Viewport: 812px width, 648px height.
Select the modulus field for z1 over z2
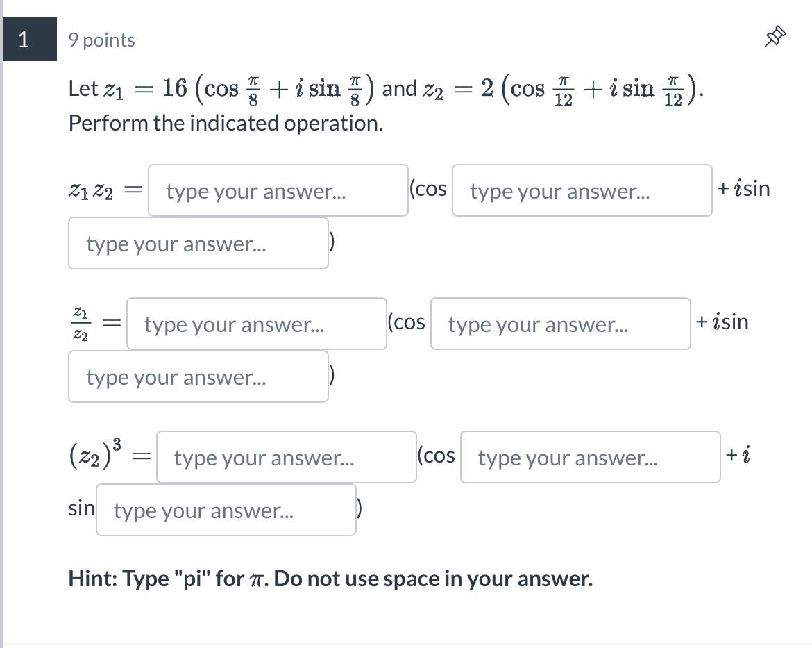[256, 323]
